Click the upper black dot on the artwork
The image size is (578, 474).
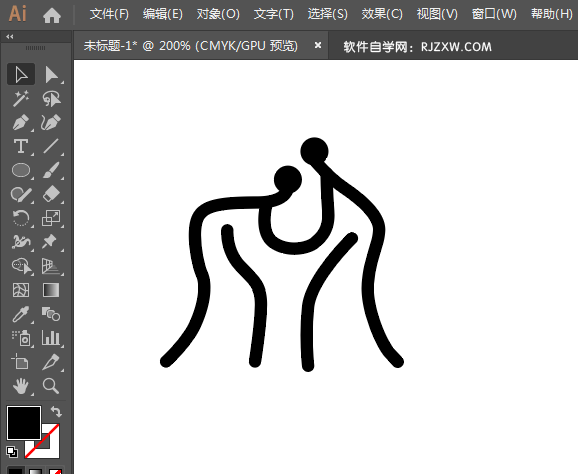[314, 151]
